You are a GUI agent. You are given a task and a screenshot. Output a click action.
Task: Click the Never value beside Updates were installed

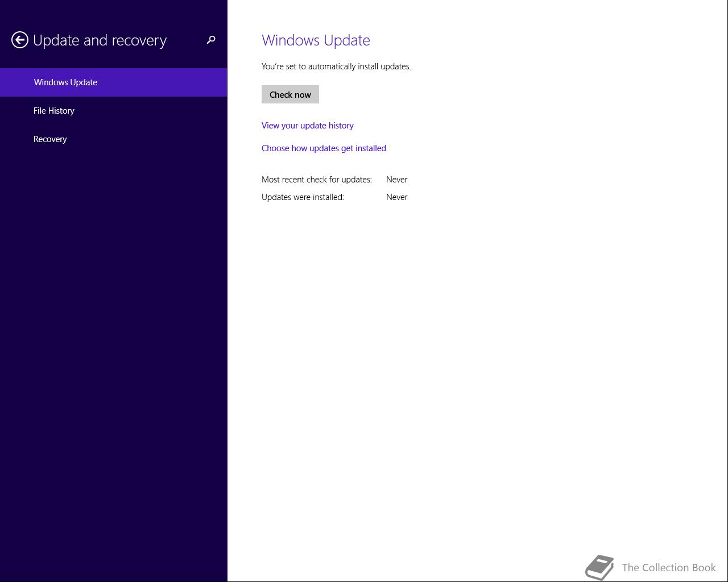pyautogui.click(x=397, y=197)
